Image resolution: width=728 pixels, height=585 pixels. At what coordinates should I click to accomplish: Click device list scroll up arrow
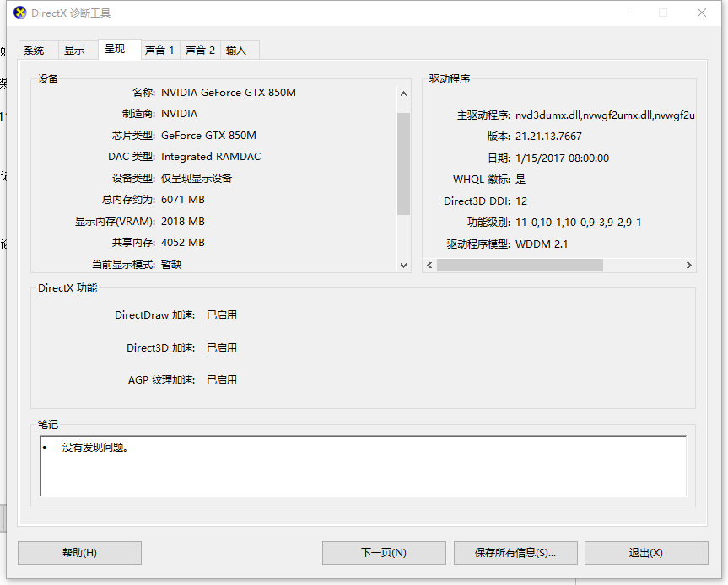tap(403, 94)
